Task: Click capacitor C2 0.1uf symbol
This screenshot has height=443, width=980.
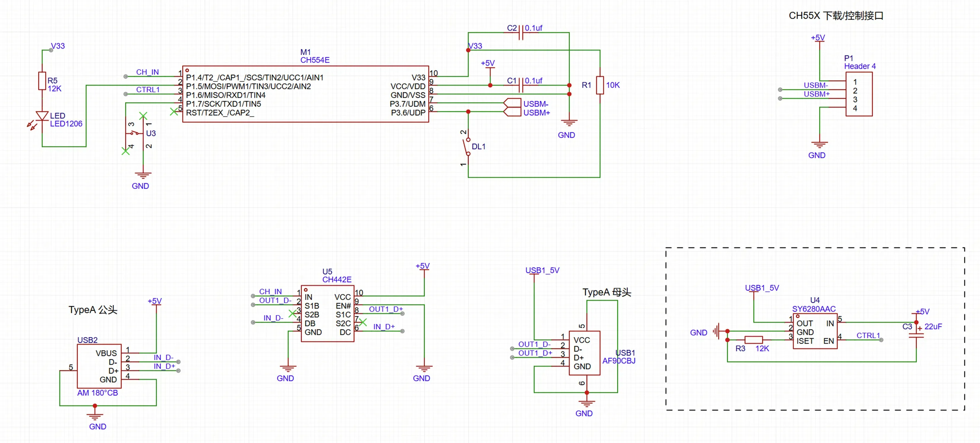Action: coord(521,33)
